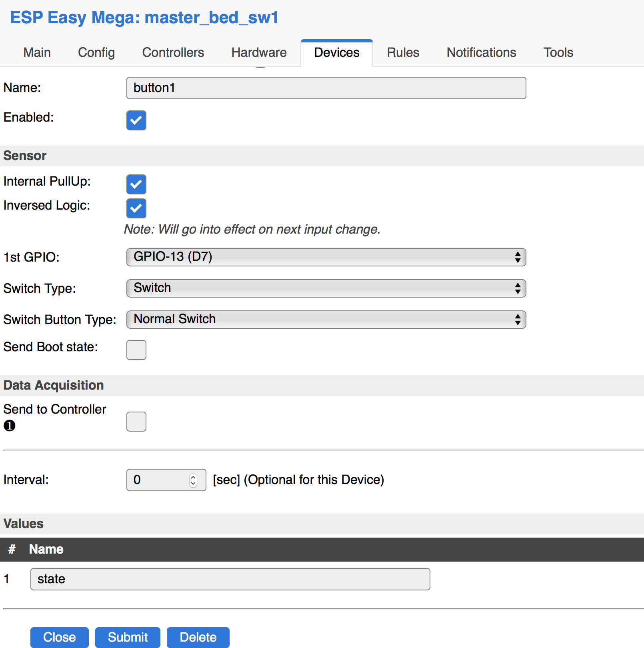Click the ESP Easy Mega page title
Viewport: 644px width, 648px height.
tap(144, 18)
